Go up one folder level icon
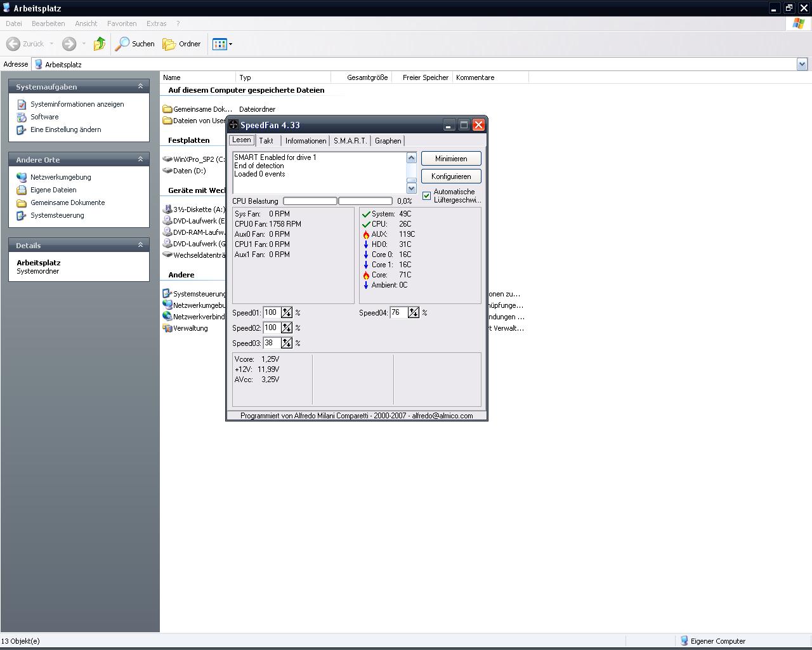This screenshot has height=650, width=812. (x=100, y=44)
